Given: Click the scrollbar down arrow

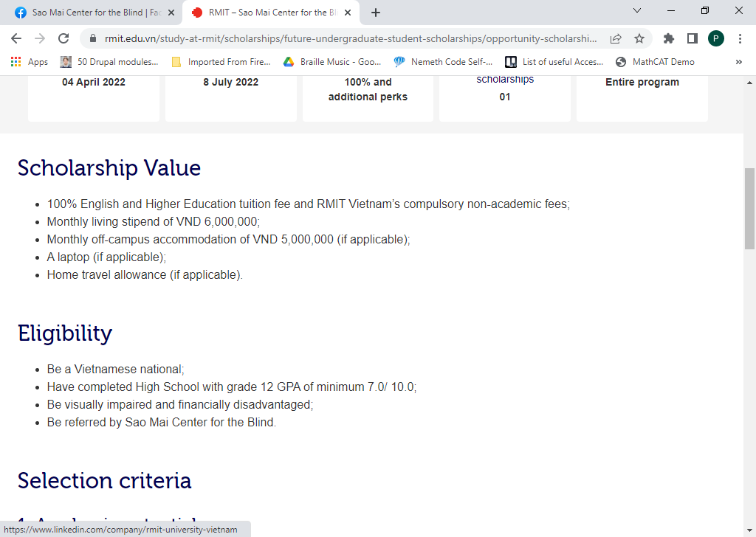Looking at the screenshot, I should coord(750,530).
